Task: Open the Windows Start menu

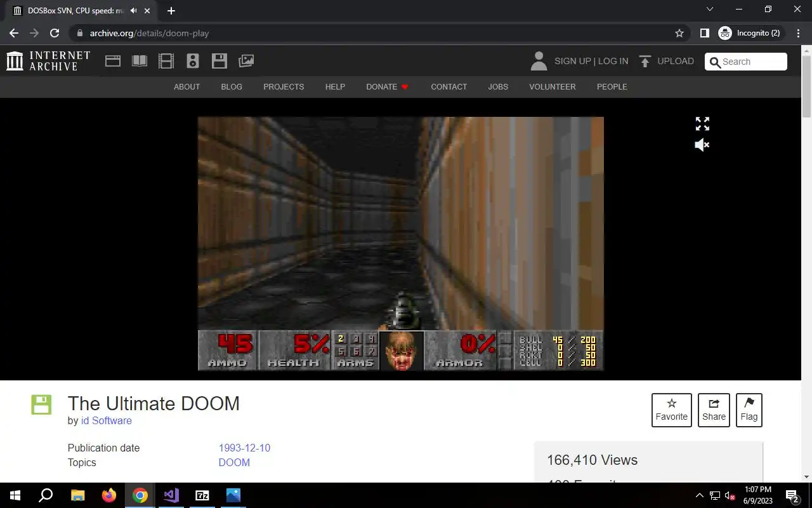Action: [x=15, y=495]
